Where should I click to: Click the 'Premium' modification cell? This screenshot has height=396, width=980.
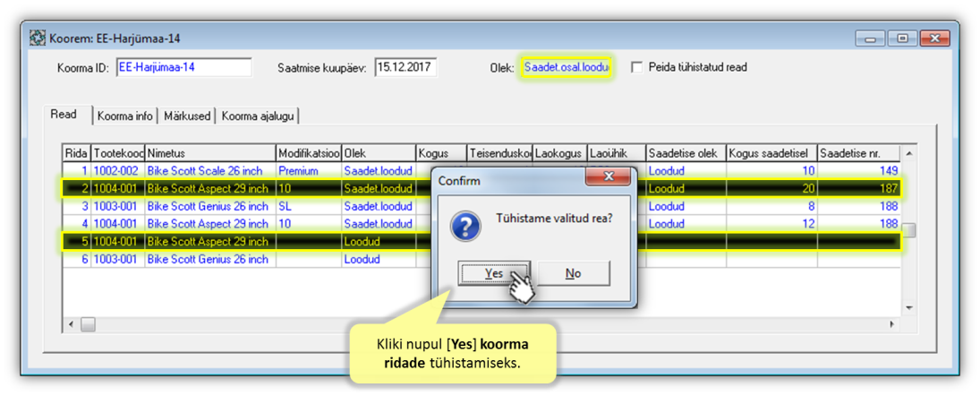pos(309,171)
